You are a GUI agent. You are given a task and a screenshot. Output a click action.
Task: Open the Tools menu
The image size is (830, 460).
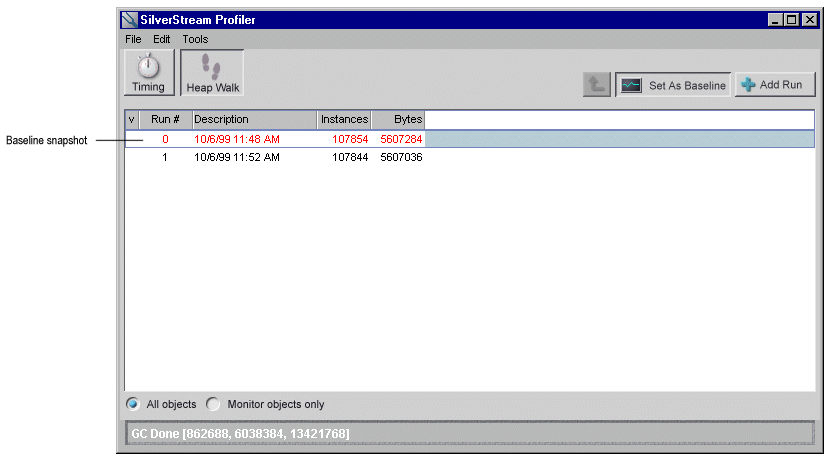195,39
